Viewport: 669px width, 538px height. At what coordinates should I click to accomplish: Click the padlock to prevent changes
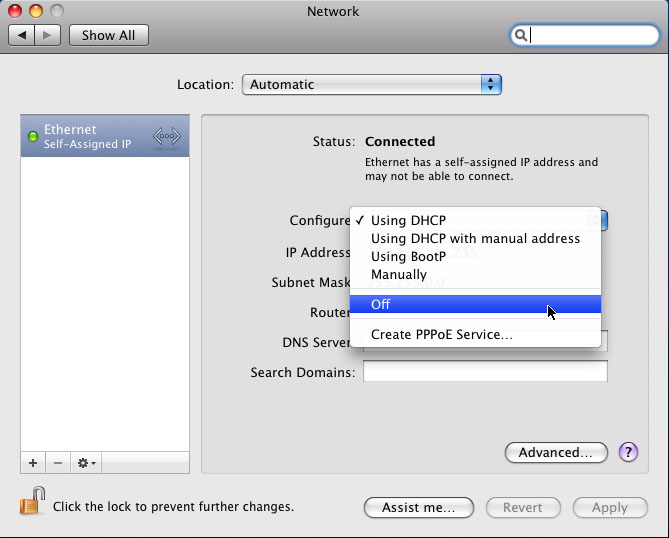33,501
